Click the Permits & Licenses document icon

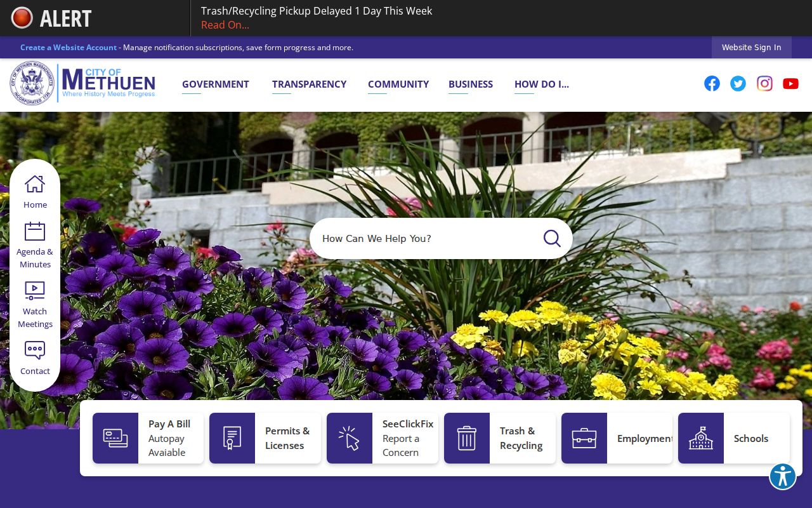tap(232, 438)
